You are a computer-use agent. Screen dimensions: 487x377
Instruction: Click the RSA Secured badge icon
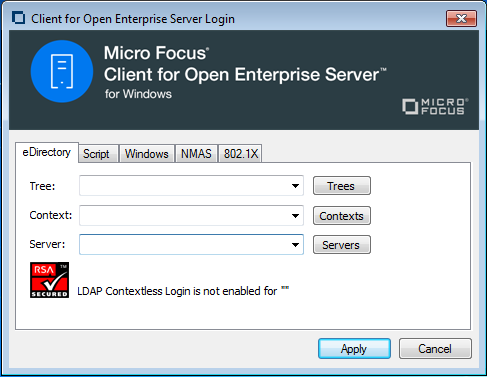click(x=49, y=280)
